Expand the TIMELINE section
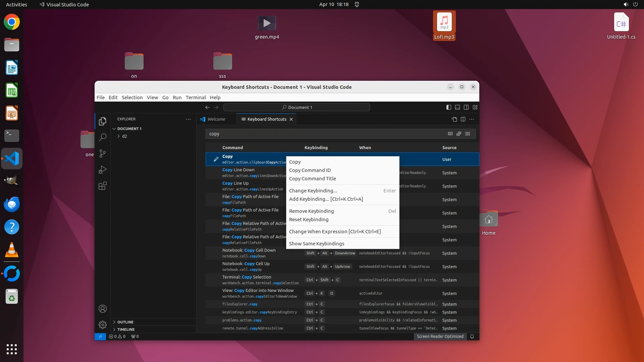Image resolution: width=644 pixels, height=362 pixels. click(x=126, y=329)
